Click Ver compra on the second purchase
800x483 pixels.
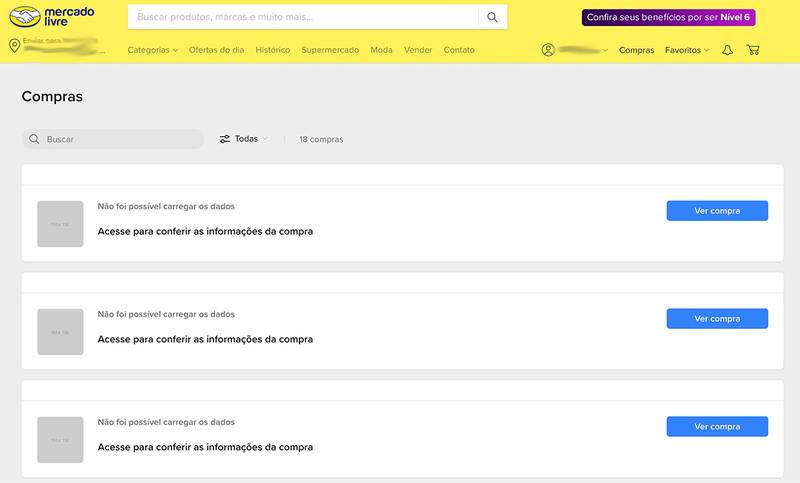(717, 319)
